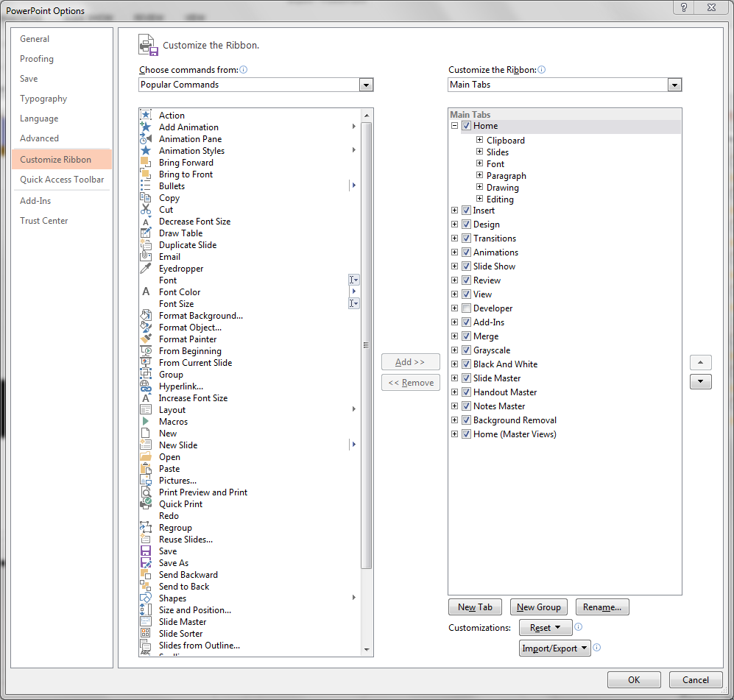The image size is (734, 700).
Task: Toggle the Slide Show checkbox
Action: click(466, 266)
